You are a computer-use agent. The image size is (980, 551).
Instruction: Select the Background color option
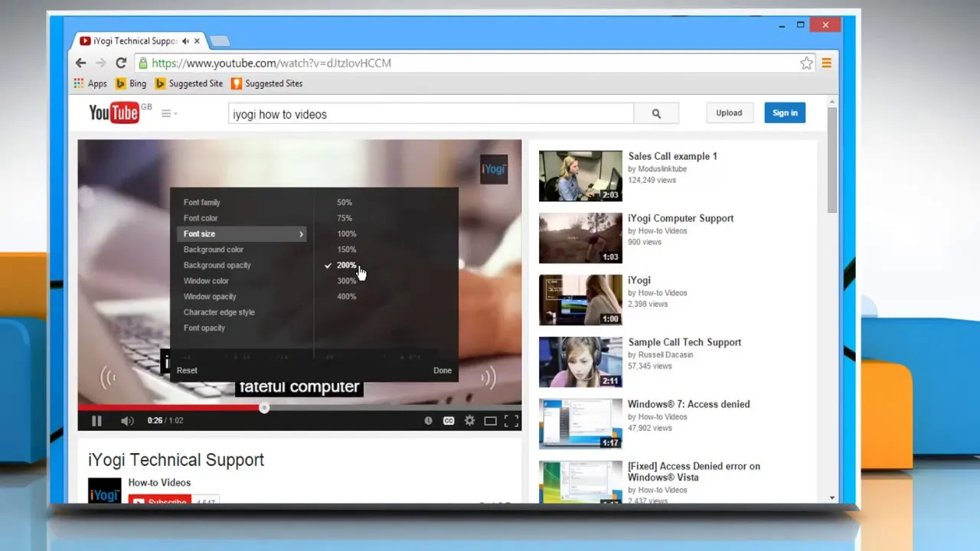click(214, 249)
